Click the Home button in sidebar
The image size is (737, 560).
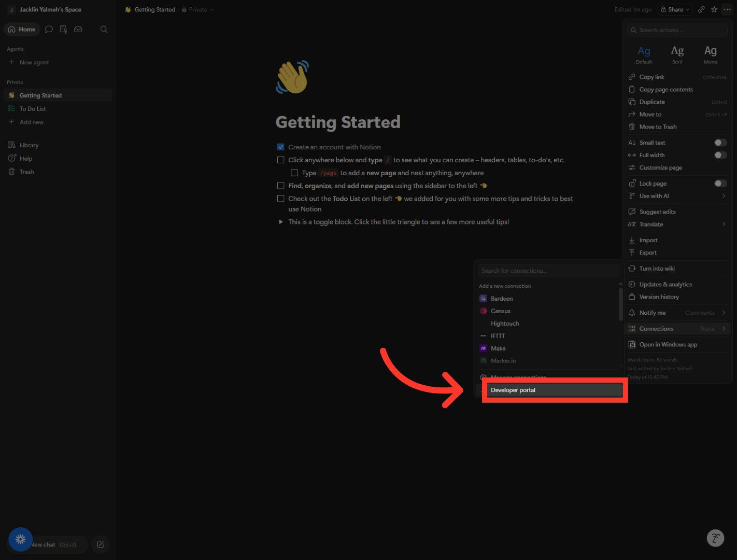[22, 30]
